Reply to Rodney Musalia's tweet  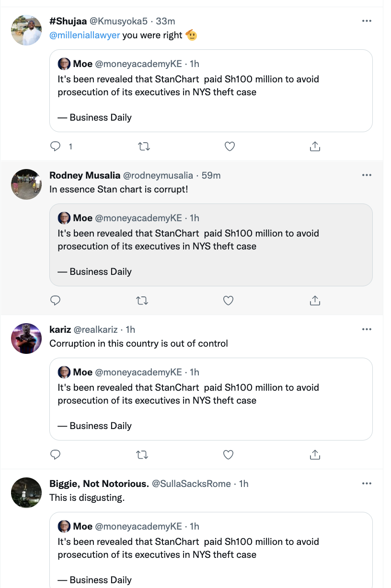point(56,301)
